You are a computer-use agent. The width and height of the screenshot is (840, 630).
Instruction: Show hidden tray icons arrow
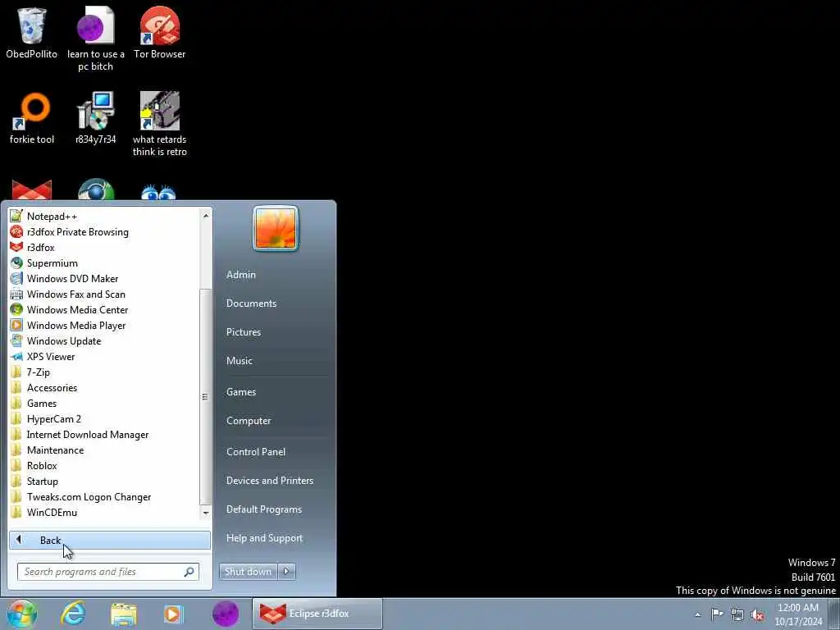697,615
